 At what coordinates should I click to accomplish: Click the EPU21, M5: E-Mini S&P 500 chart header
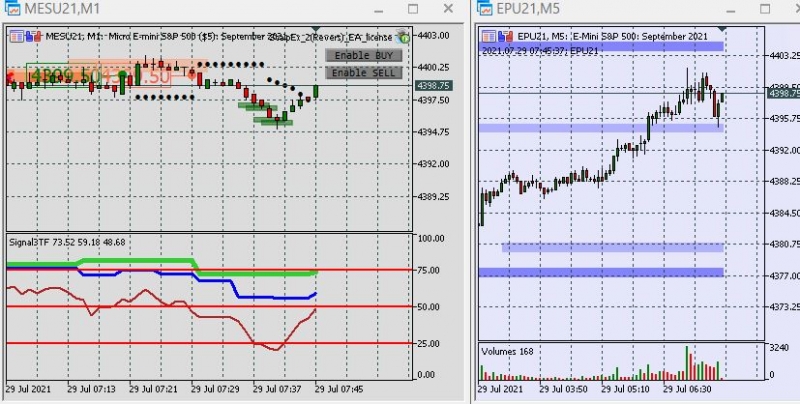(612, 36)
